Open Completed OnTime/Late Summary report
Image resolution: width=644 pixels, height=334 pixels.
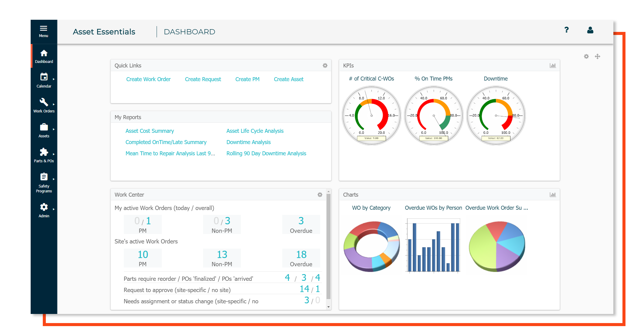tap(166, 142)
